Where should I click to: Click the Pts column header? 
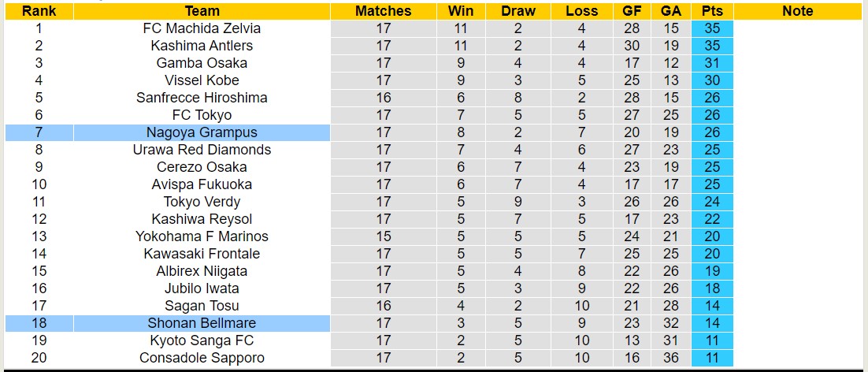click(x=712, y=11)
